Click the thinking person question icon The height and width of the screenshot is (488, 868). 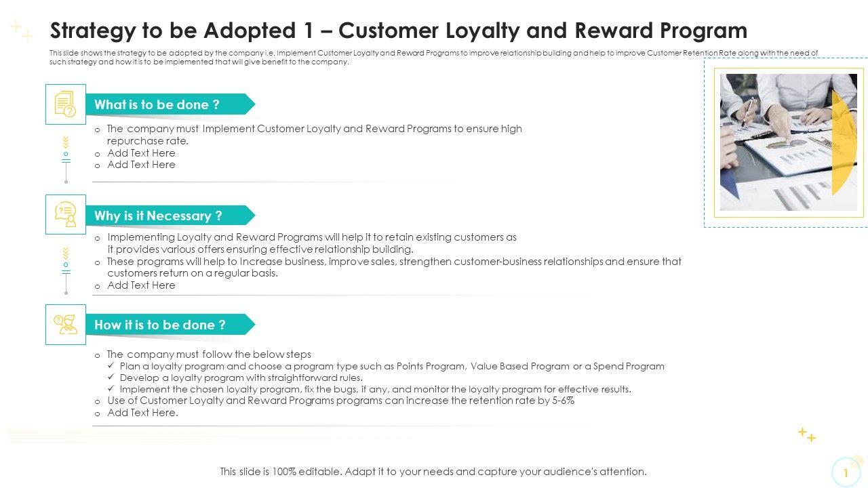pyautogui.click(x=66, y=325)
